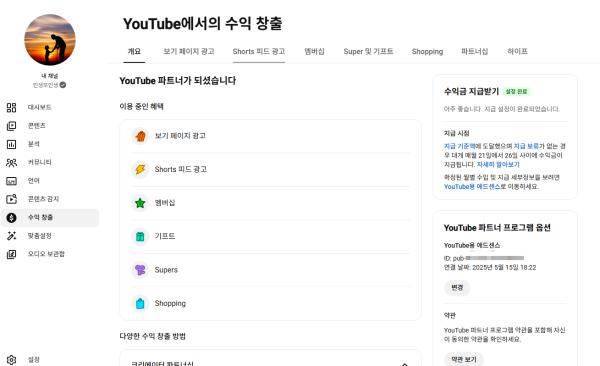Follow the YouTube용 애드센스 link
This screenshot has width=600, height=366.
(472, 186)
